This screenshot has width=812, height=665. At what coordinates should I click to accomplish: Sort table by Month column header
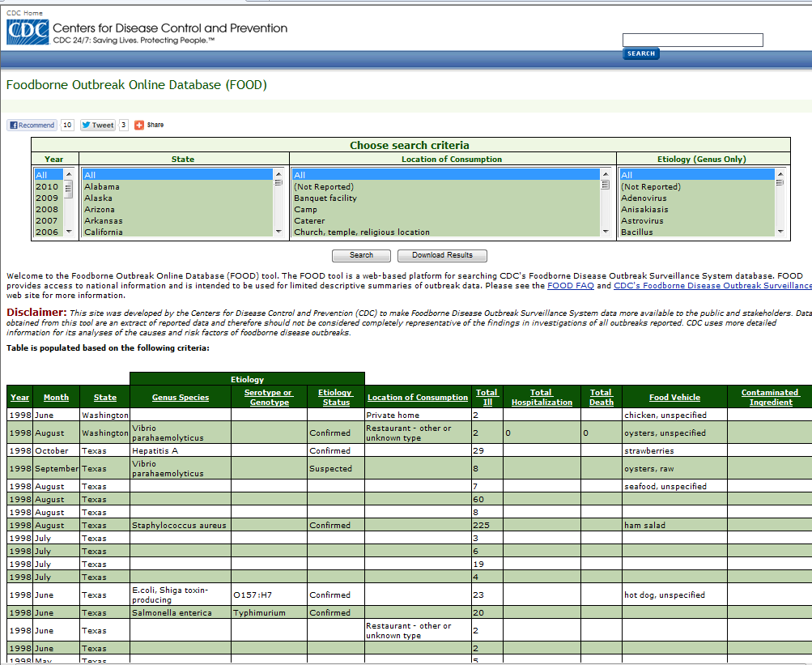(x=56, y=398)
